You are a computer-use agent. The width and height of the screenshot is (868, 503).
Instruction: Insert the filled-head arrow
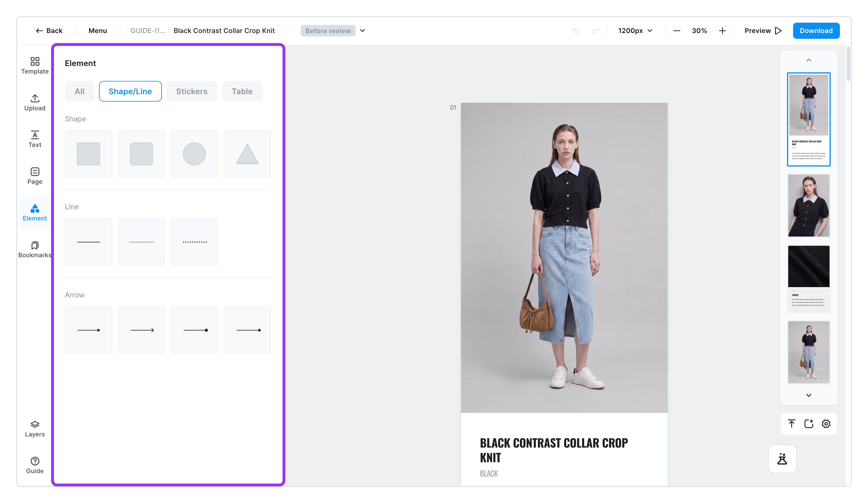(88, 330)
